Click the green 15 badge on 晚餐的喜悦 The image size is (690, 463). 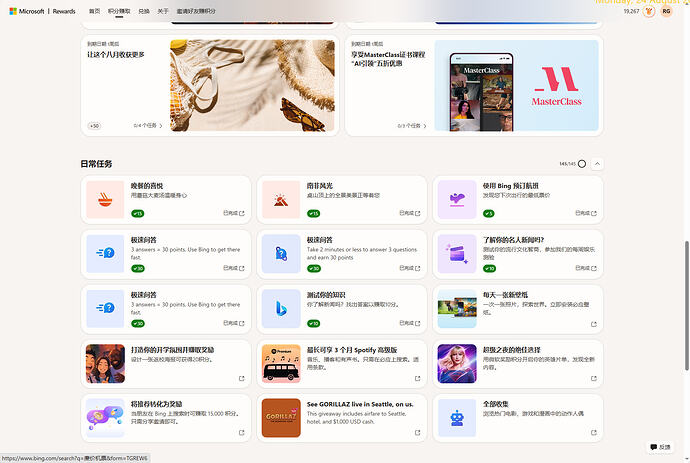point(138,213)
